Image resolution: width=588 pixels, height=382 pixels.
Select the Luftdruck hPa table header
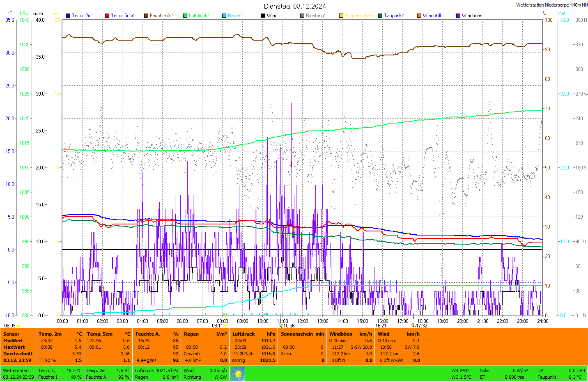click(x=253, y=334)
